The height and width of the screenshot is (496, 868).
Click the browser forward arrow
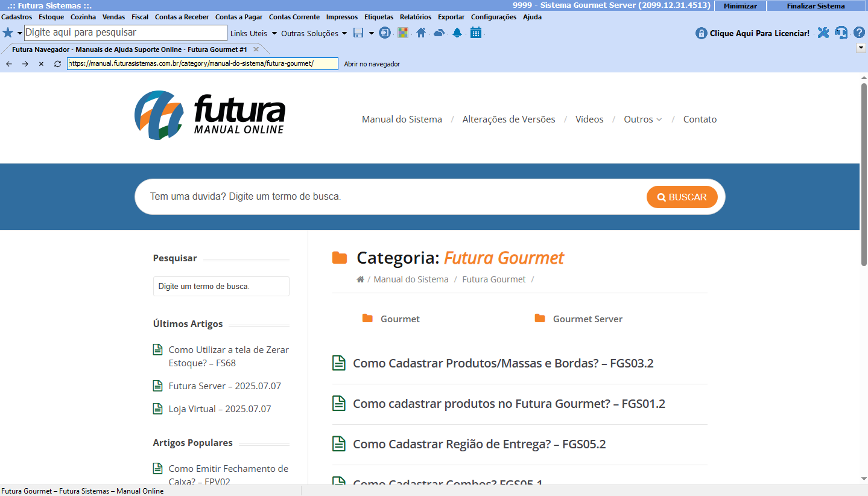coord(25,64)
